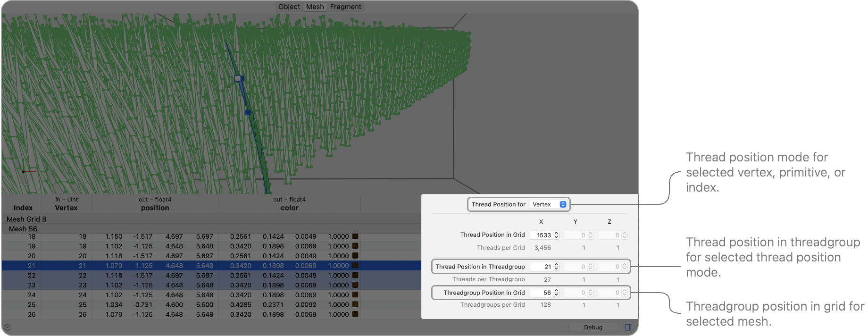Click the color swatch in row 25
Image resolution: width=868 pixels, height=336 pixels.
point(355,305)
